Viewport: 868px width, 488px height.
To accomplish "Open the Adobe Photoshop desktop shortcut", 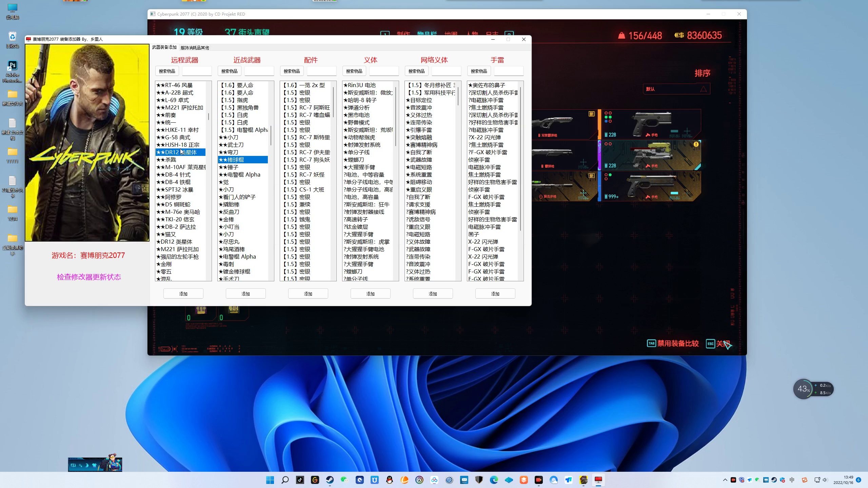I will (12, 72).
